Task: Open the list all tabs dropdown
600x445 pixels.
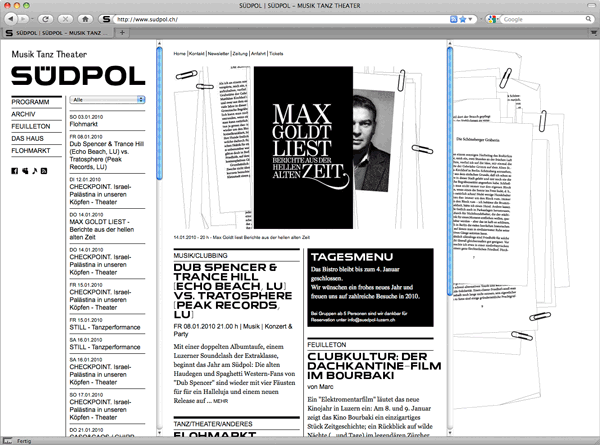Action: coord(594,33)
